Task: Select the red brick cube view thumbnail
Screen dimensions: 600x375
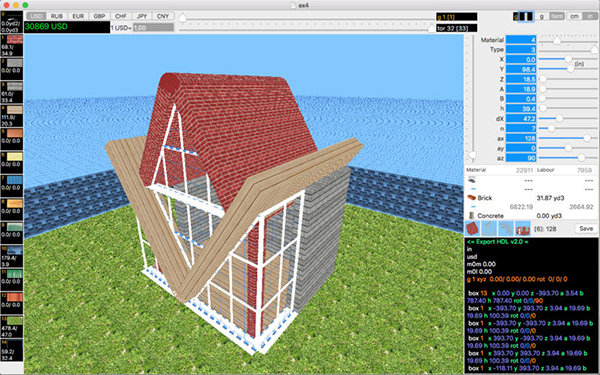Action: (473, 228)
